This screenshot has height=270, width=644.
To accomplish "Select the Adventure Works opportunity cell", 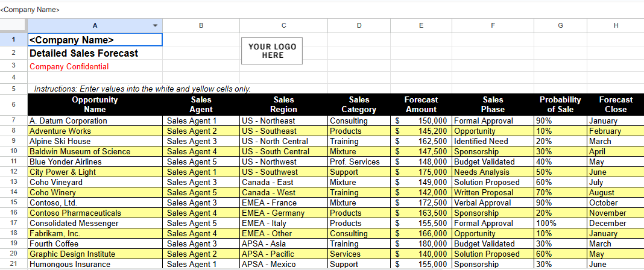I will pos(95,131).
